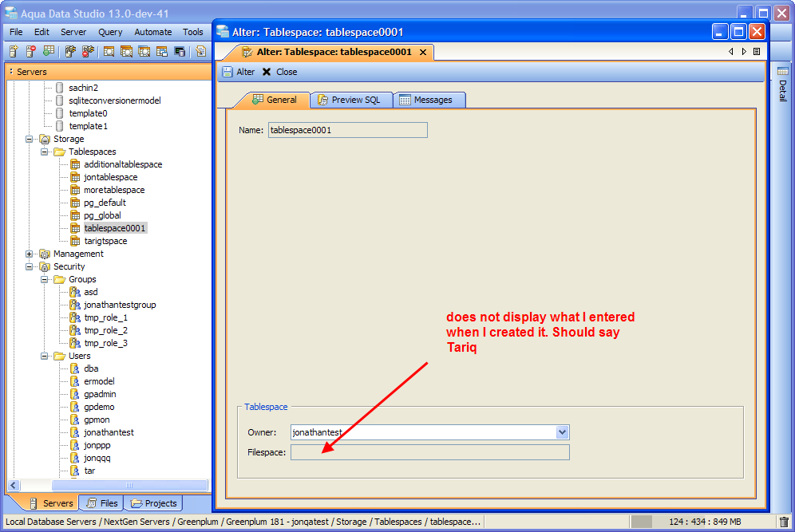Select the template0 database
Viewport: 795px width, 532px height.
tap(89, 113)
